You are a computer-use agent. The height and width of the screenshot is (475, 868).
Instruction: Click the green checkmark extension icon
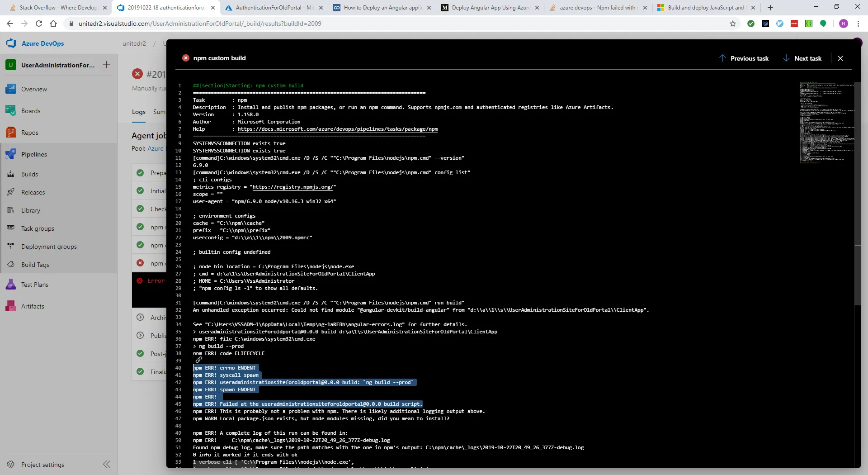(x=751, y=24)
